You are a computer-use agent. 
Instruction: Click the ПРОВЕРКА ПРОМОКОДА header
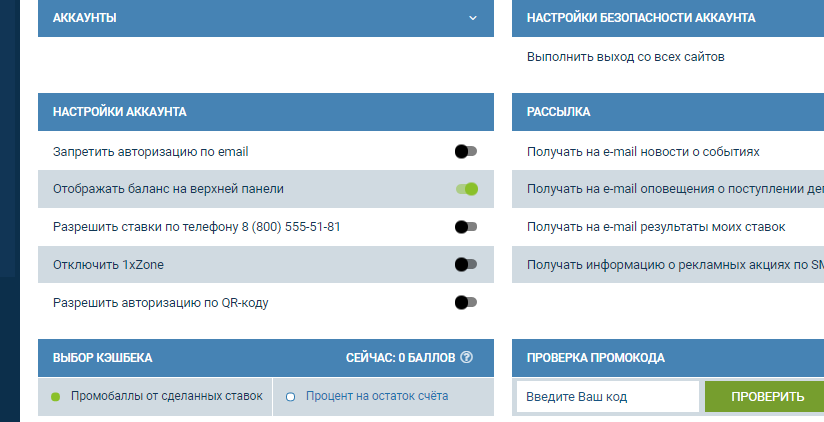[595, 357]
